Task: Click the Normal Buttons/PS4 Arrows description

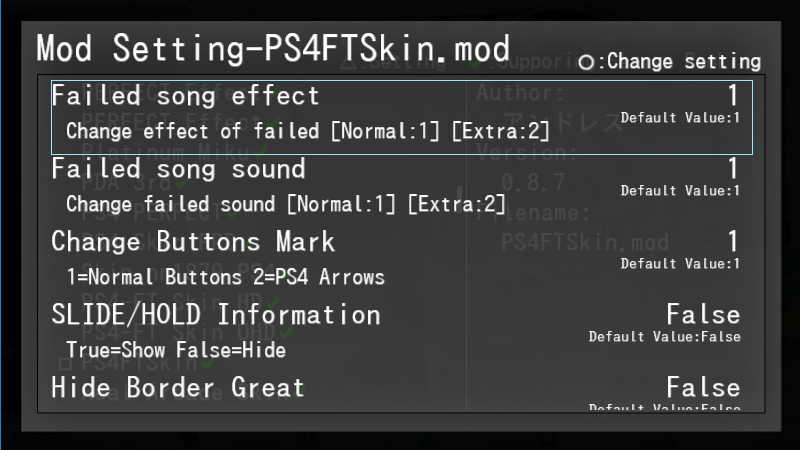Action: 225,277
